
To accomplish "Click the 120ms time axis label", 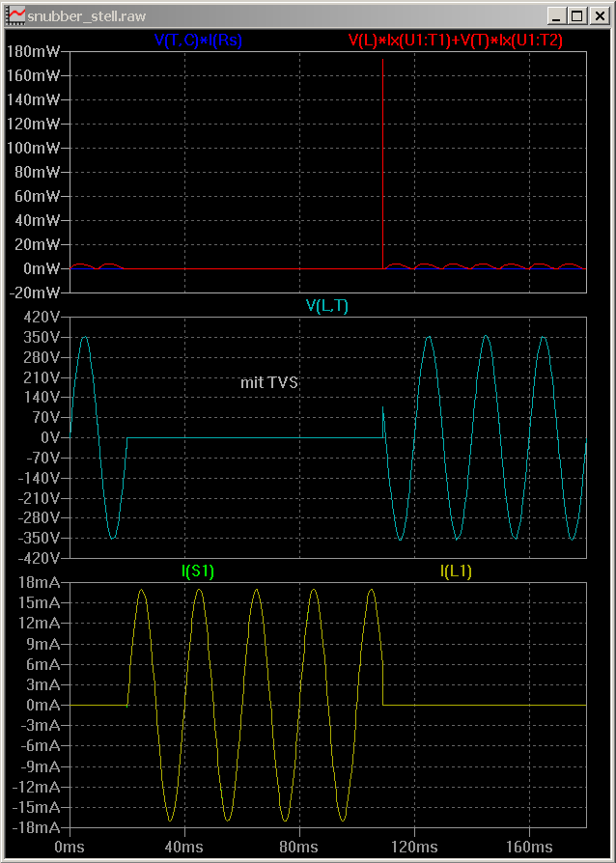I will point(414,846).
